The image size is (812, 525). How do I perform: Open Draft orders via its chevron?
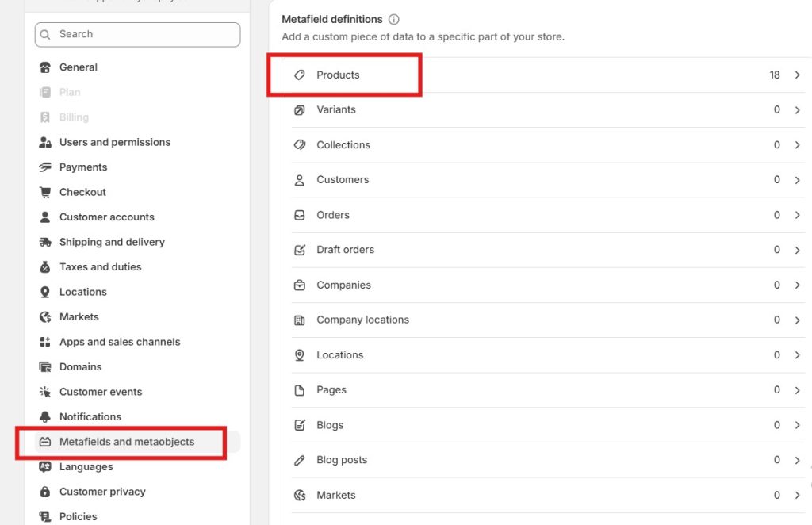pos(798,249)
